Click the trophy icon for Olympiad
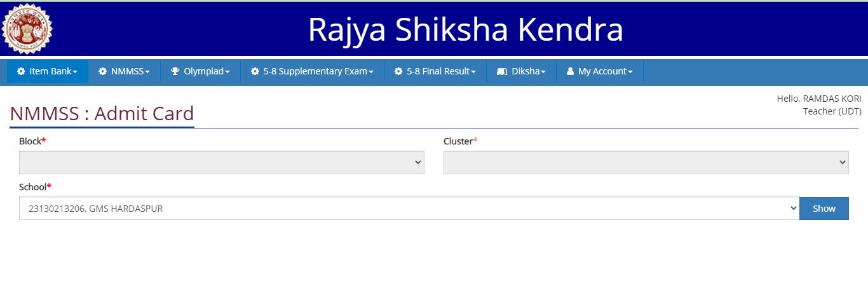This screenshot has width=868, height=283. tap(175, 72)
